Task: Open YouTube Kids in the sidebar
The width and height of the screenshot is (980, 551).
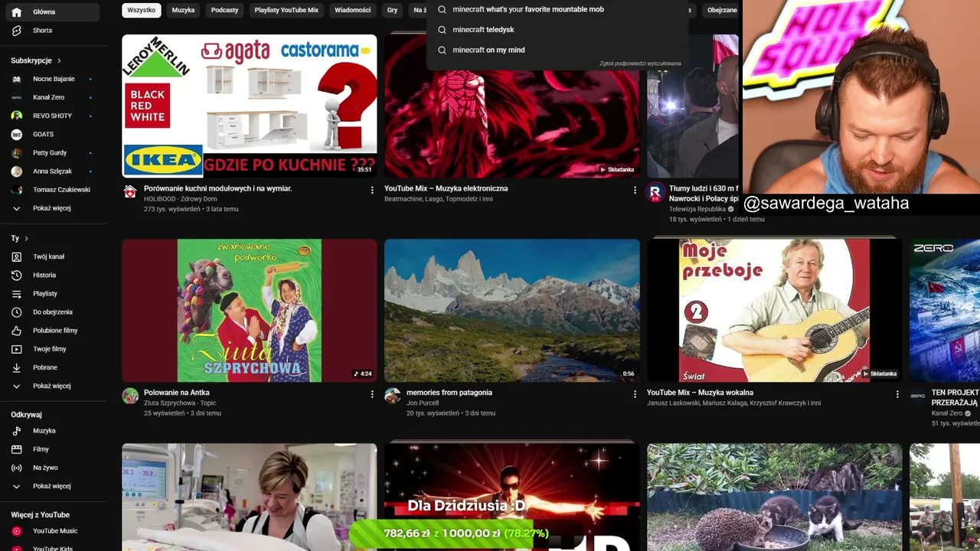Action: (52, 548)
